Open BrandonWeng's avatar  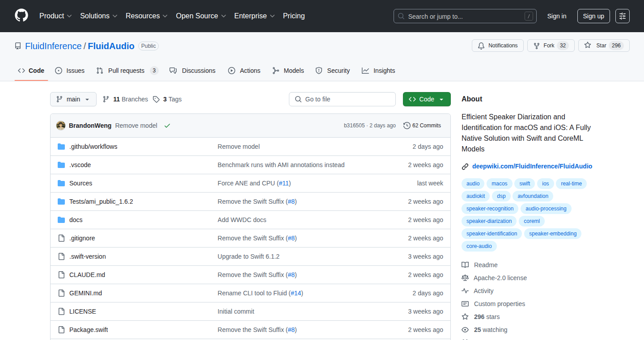[61, 126]
